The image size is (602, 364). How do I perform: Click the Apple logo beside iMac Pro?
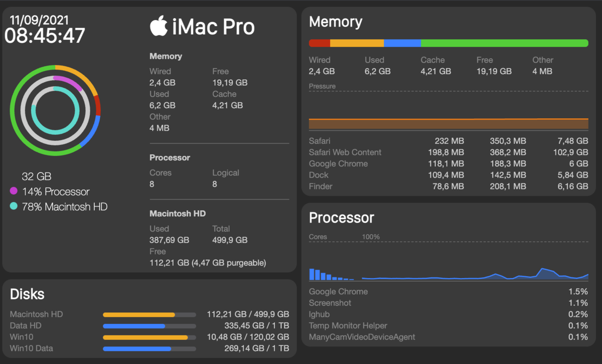coord(159,26)
